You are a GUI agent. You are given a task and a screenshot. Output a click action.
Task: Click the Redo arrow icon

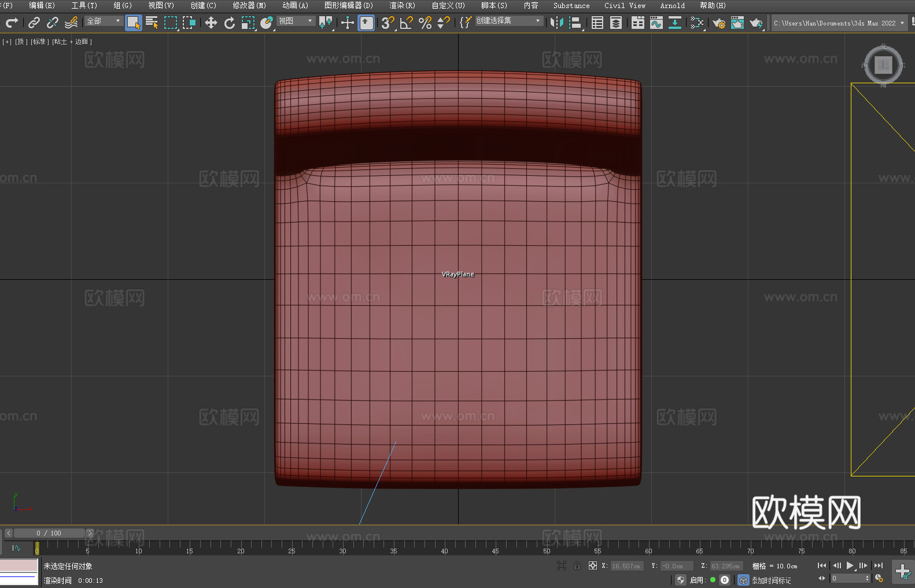tap(12, 23)
